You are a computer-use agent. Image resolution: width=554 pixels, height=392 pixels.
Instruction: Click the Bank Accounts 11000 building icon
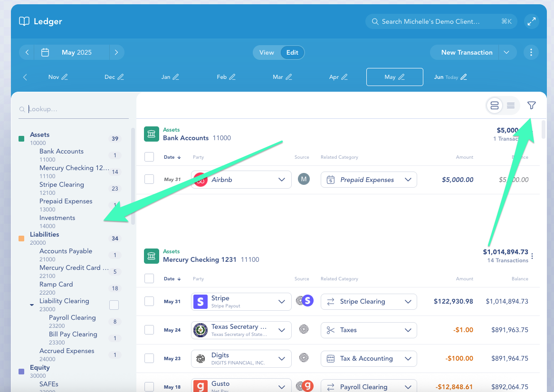pyautogui.click(x=151, y=134)
